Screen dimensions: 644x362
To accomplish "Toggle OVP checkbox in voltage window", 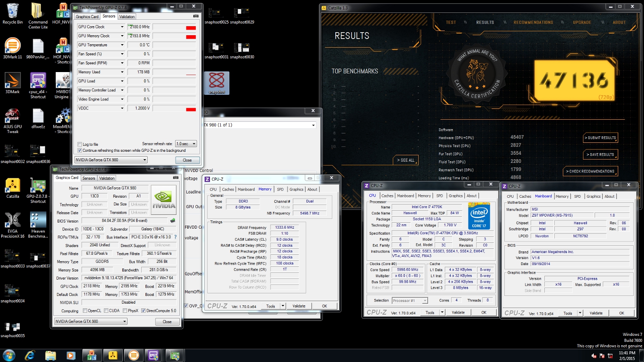I will pyautogui.click(x=186, y=305).
